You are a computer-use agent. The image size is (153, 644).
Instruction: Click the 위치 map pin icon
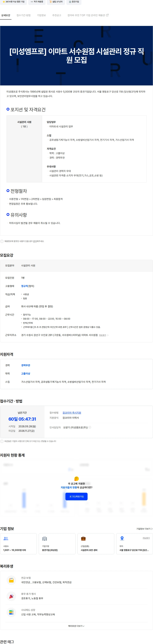[122, 538]
